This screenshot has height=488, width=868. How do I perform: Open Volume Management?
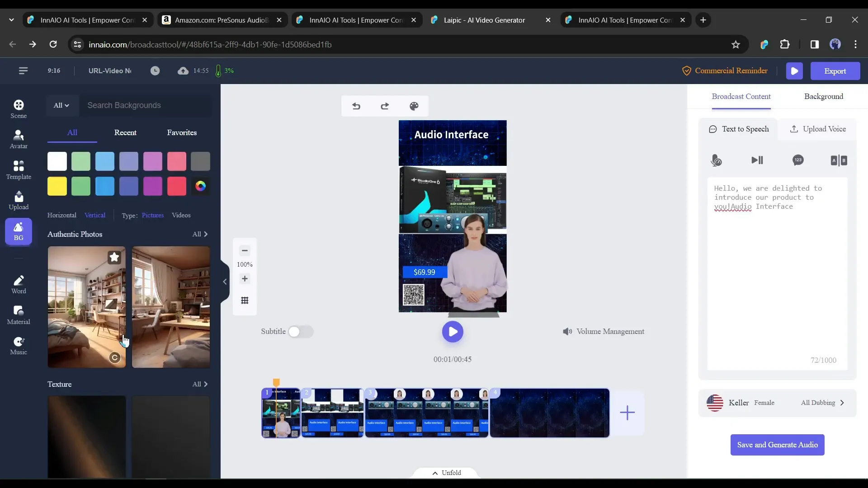point(604,331)
